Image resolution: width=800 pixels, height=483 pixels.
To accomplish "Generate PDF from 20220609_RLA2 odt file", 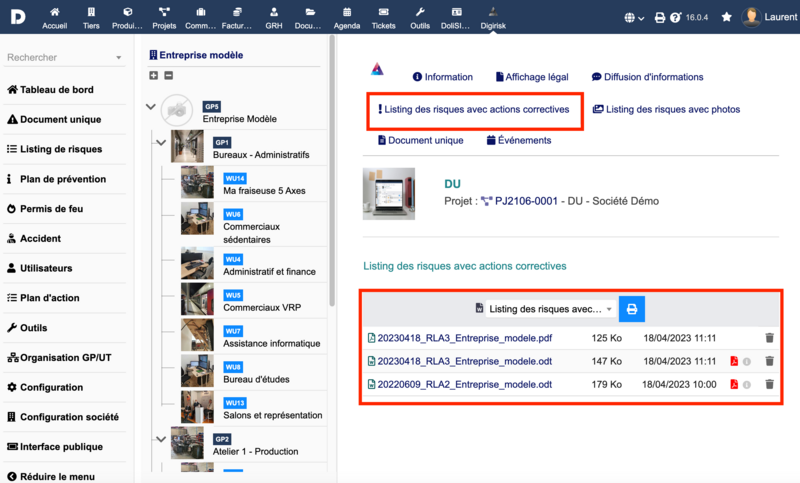I will point(734,384).
